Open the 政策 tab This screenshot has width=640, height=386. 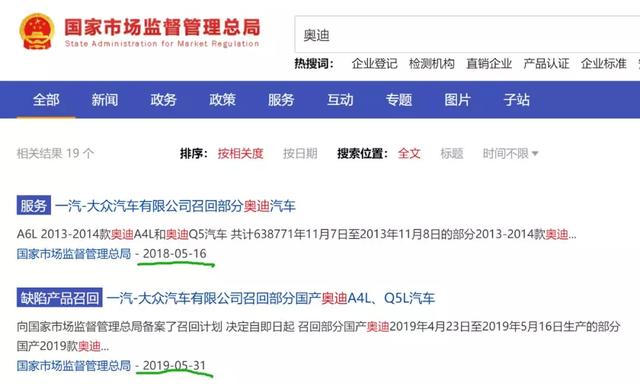(x=222, y=100)
